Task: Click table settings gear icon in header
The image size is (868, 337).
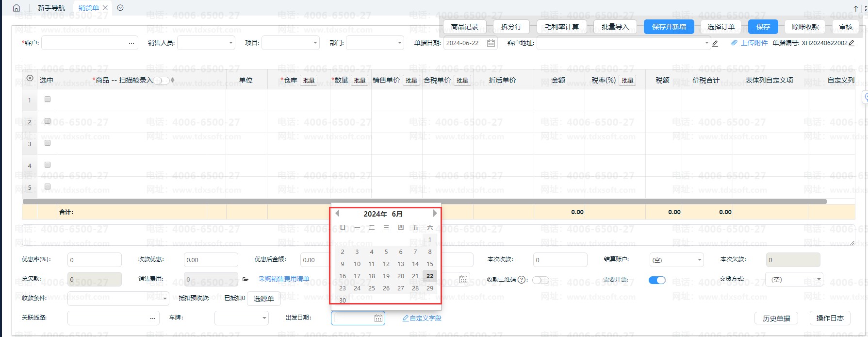Action: pyautogui.click(x=30, y=79)
